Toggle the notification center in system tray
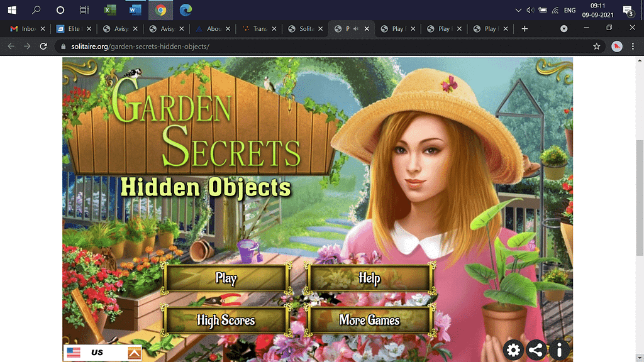The width and height of the screenshot is (644, 362). [x=630, y=9]
